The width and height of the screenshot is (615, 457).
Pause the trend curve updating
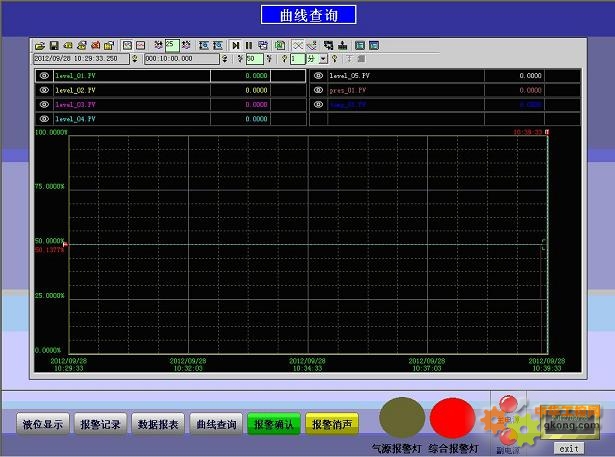coord(249,46)
